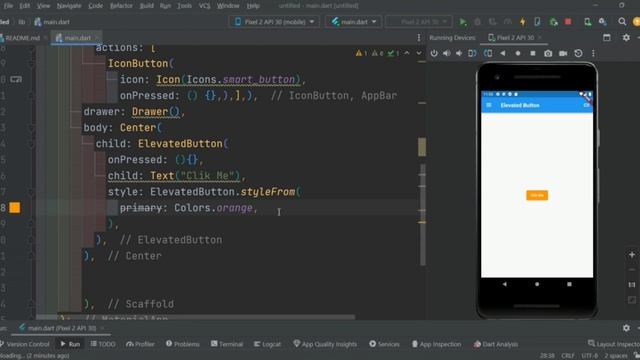This screenshot has height=360, width=640.
Task: Open the Version Control tool window
Action: pyautogui.click(x=25, y=344)
